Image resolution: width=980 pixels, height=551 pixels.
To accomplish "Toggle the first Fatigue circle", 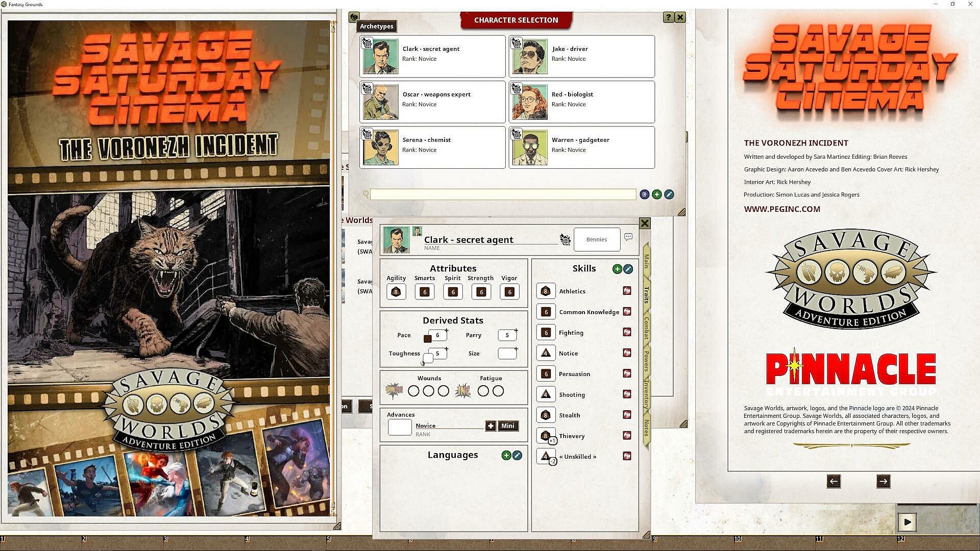I will coord(483,391).
